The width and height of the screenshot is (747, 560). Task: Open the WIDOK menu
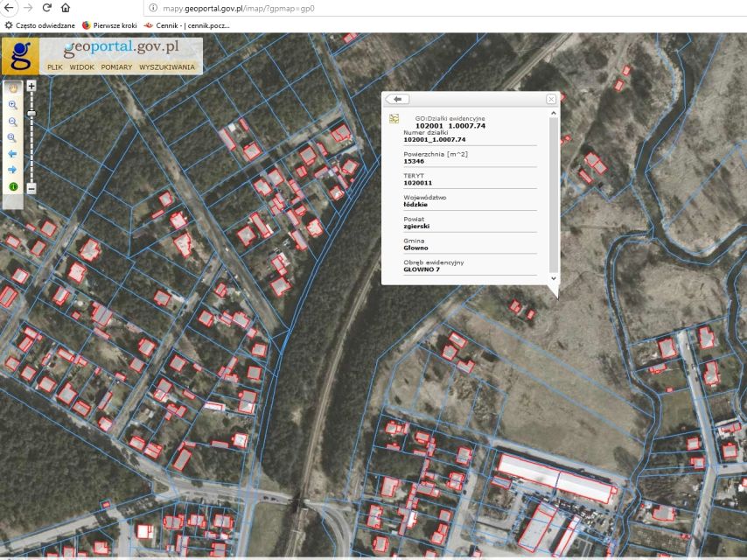[x=81, y=67]
